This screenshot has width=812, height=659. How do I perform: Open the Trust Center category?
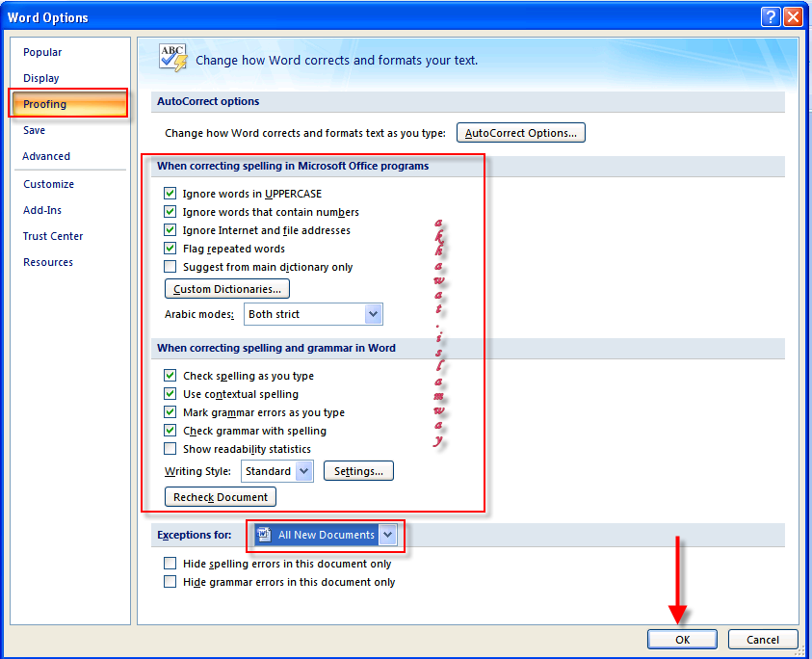click(x=53, y=236)
